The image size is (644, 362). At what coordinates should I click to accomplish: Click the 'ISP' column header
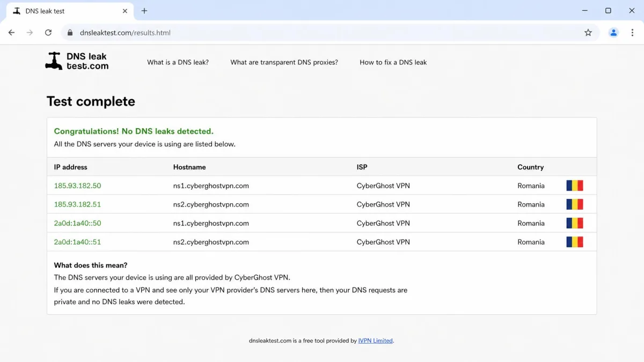(362, 167)
